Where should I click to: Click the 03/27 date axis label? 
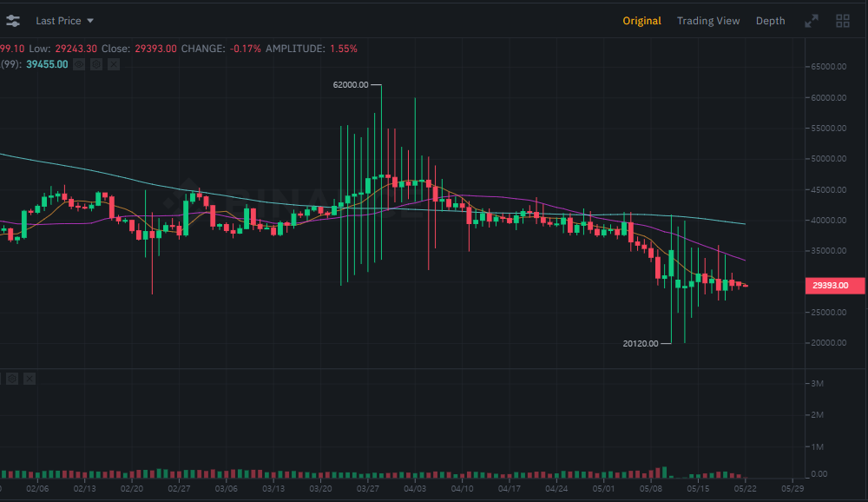point(367,489)
